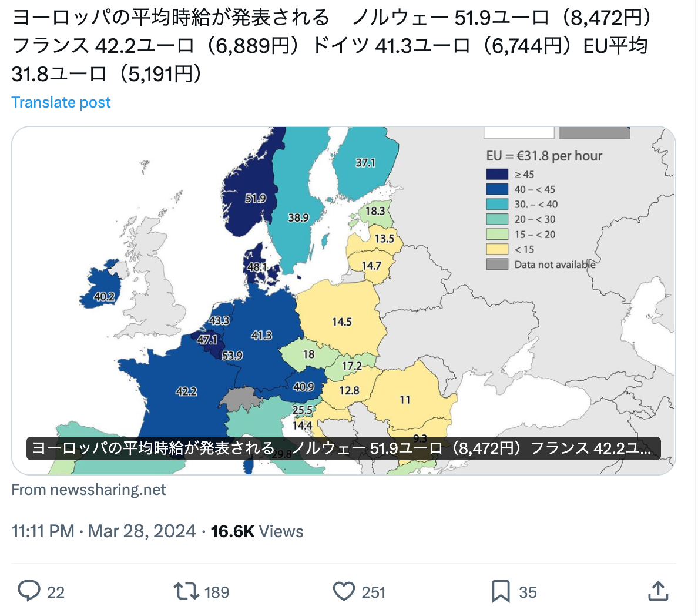Click the 22 replies count
Screen dimensions: 698x616
56,592
